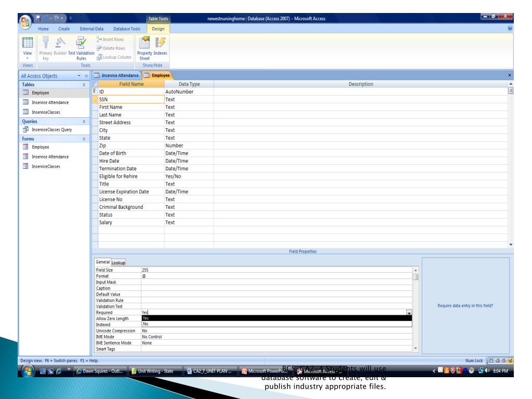This screenshot has width=532, height=399.
Task: Open the View button in ribbon
Action: (x=28, y=47)
